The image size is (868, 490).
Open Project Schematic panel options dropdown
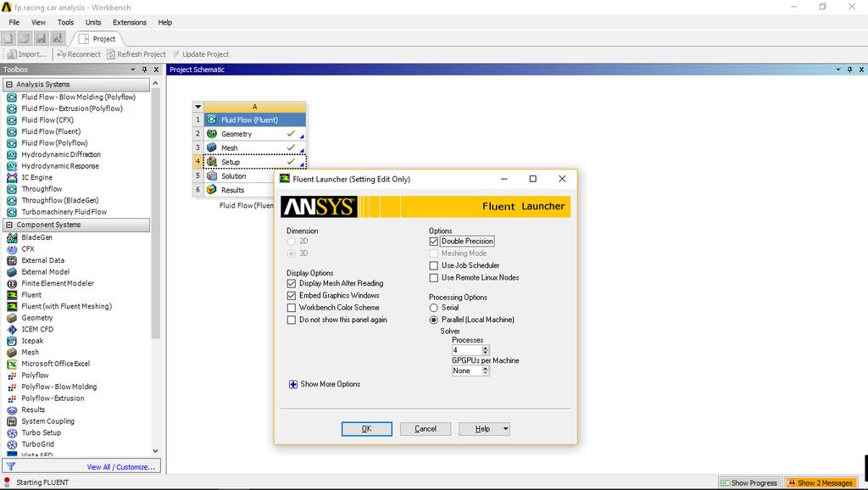click(x=838, y=70)
